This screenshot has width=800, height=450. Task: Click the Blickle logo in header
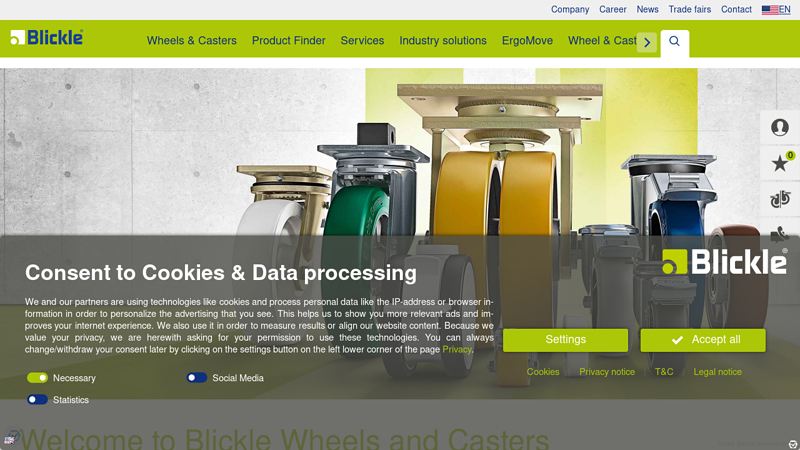point(46,37)
